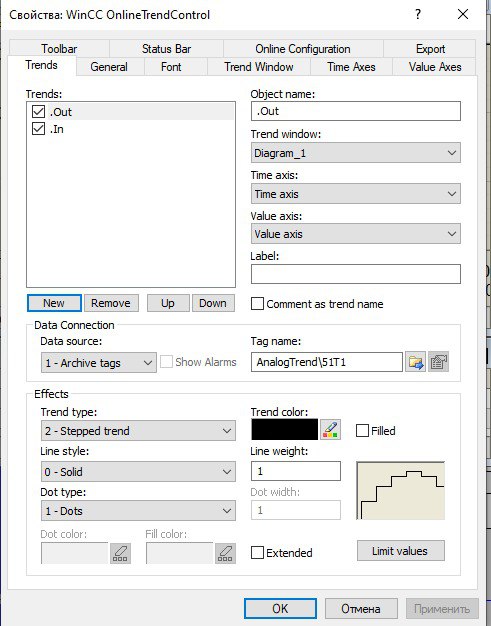The width and height of the screenshot is (491, 626).
Task: Open trend color picker palette icon
Action: coord(331,430)
